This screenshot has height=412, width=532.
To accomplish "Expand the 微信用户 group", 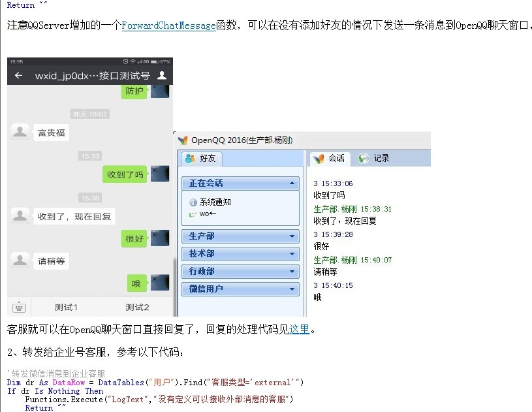I will (x=291, y=289).
